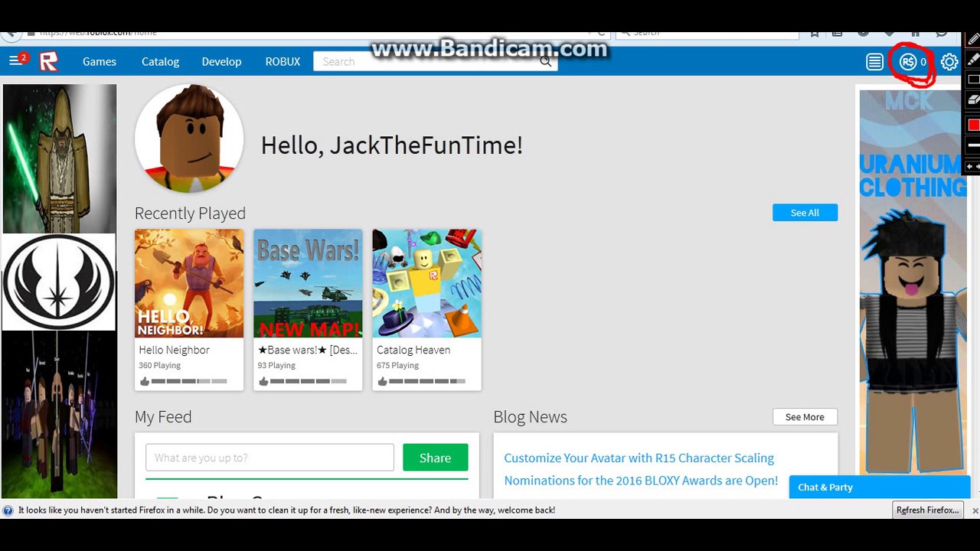Dismiss the Firefox refresh notification bar

click(x=975, y=510)
